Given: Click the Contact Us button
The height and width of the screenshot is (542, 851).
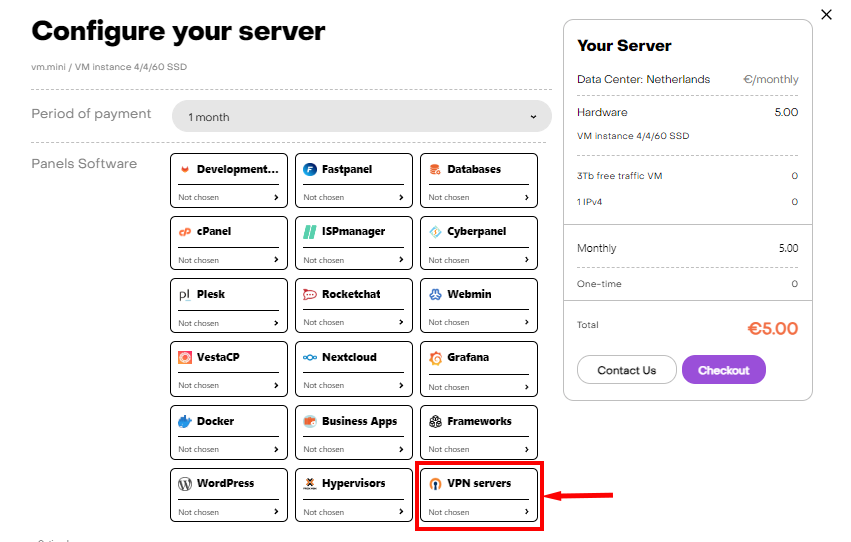Looking at the screenshot, I should click(x=627, y=370).
